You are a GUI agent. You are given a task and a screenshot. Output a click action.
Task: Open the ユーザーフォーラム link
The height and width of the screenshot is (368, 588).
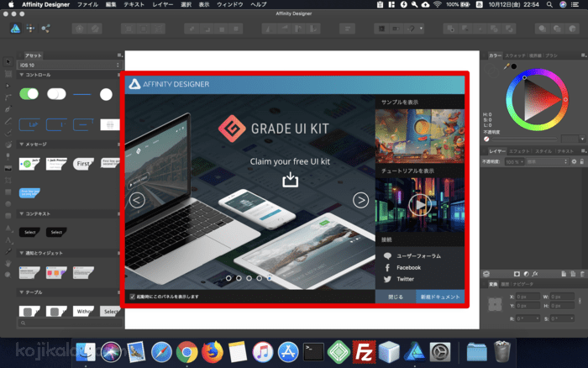[x=419, y=256]
